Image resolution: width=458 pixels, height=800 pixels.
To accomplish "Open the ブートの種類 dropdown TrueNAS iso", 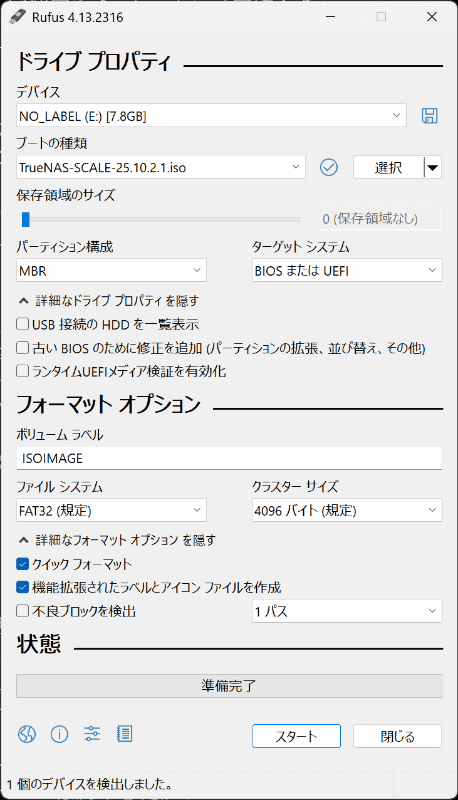I will click(161, 167).
